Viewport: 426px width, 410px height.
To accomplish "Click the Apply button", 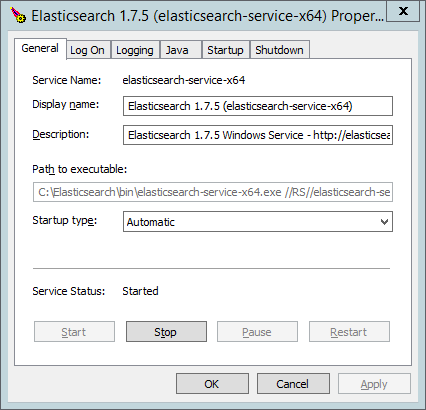I will [374, 384].
